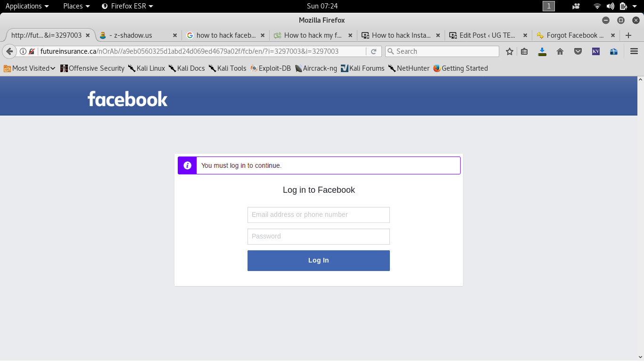644x362 pixels.
Task: Click the insecure connection padlock icon
Action: click(x=32, y=51)
